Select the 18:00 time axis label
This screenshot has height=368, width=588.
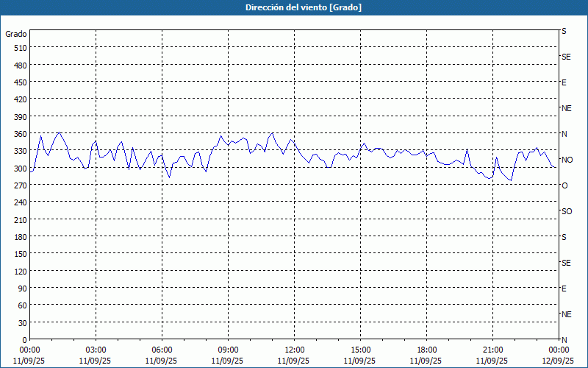pos(426,350)
